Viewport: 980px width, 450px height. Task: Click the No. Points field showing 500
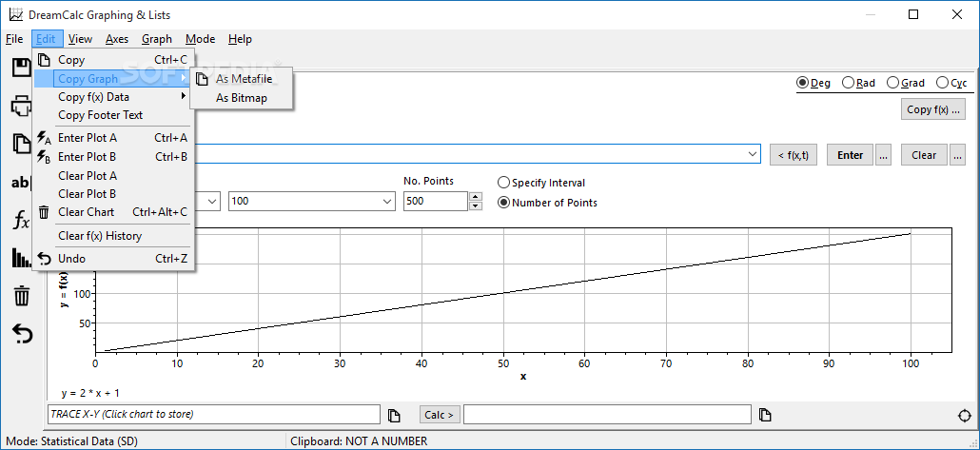436,202
